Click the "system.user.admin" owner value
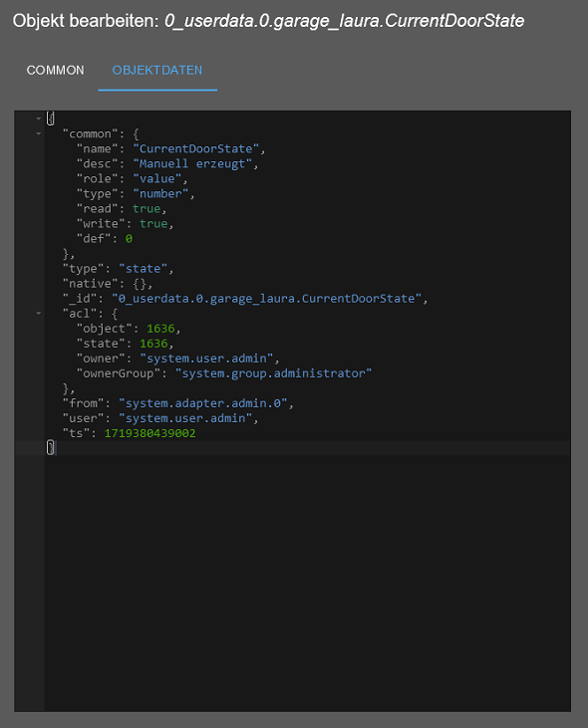 pyautogui.click(x=206, y=359)
